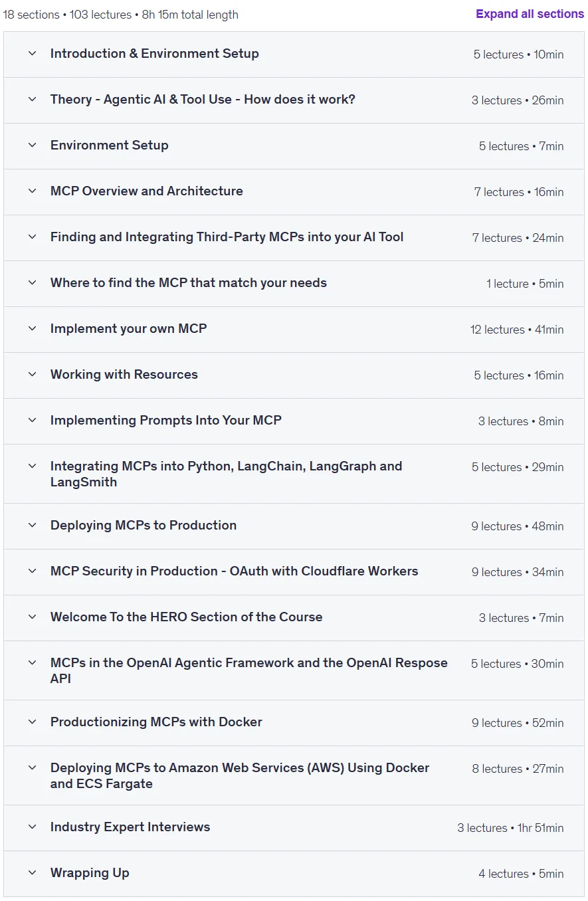This screenshot has width=588, height=901.
Task: Open chevron beside Wrapping Up section
Action: (x=32, y=873)
